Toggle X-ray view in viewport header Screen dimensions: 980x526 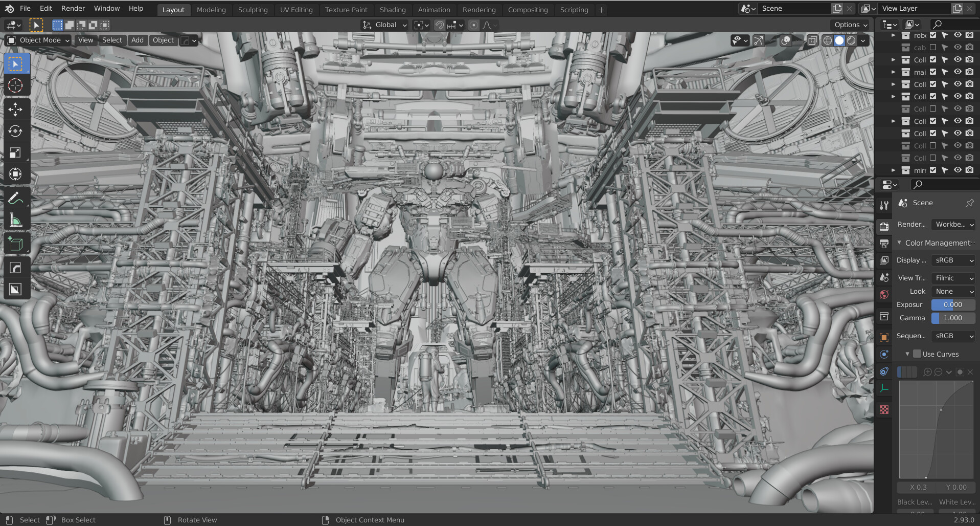point(812,40)
